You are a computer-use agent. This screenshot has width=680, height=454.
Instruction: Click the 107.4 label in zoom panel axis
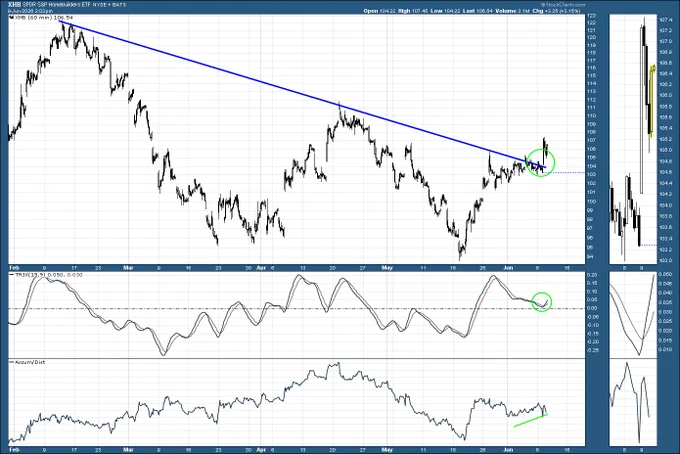pyautogui.click(x=666, y=20)
